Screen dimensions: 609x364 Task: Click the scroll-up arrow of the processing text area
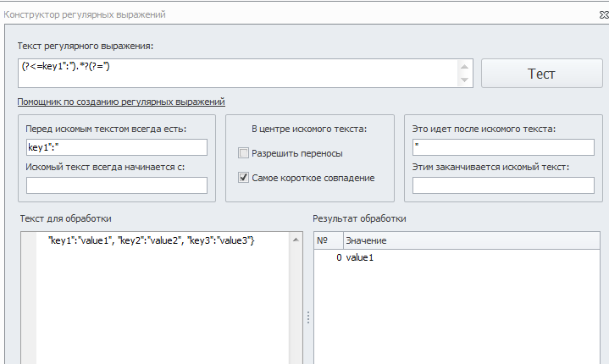tap(296, 240)
